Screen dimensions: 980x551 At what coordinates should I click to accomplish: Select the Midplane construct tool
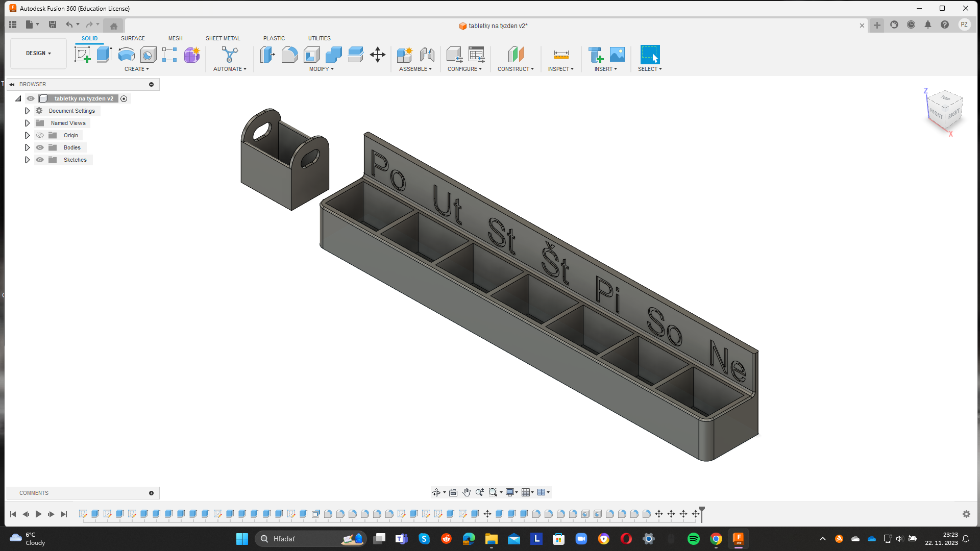point(516,55)
